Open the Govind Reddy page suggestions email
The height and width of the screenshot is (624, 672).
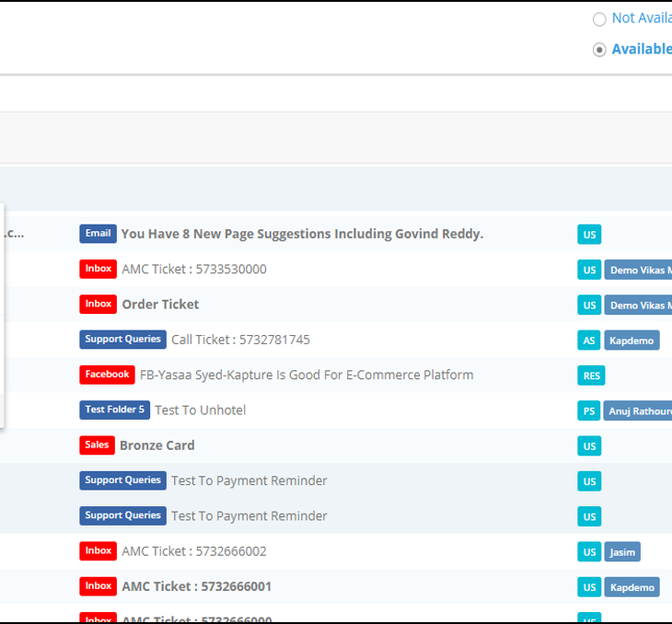coord(302,234)
